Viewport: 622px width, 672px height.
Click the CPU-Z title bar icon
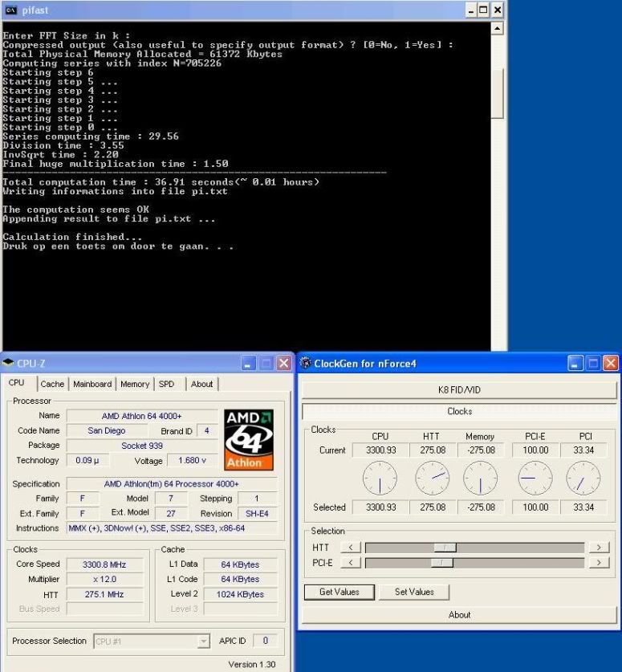[8, 363]
